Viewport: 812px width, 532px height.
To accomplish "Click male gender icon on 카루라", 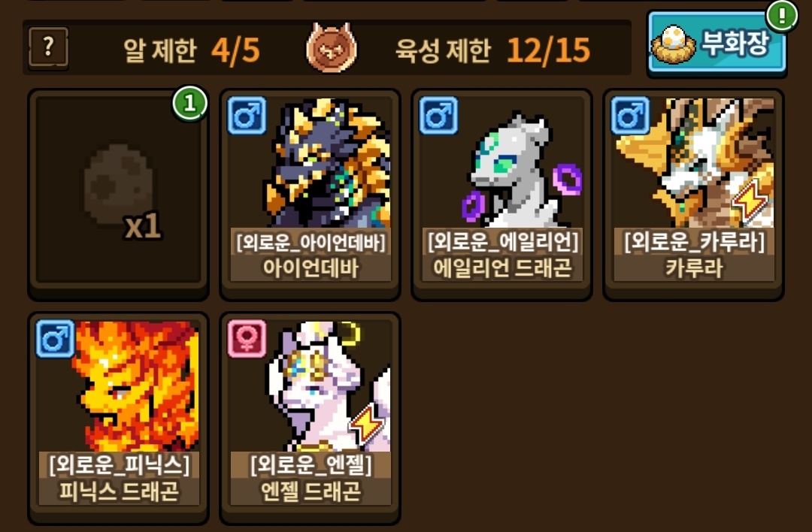I will [x=630, y=116].
